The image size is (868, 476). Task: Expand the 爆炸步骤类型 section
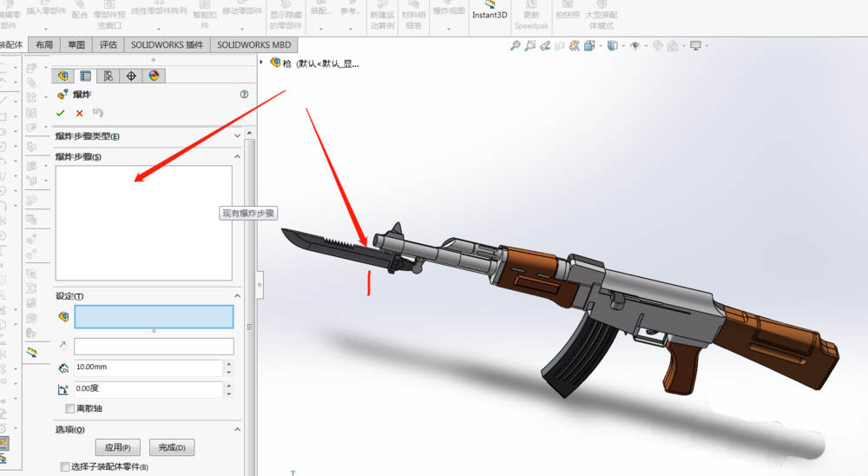(238, 136)
